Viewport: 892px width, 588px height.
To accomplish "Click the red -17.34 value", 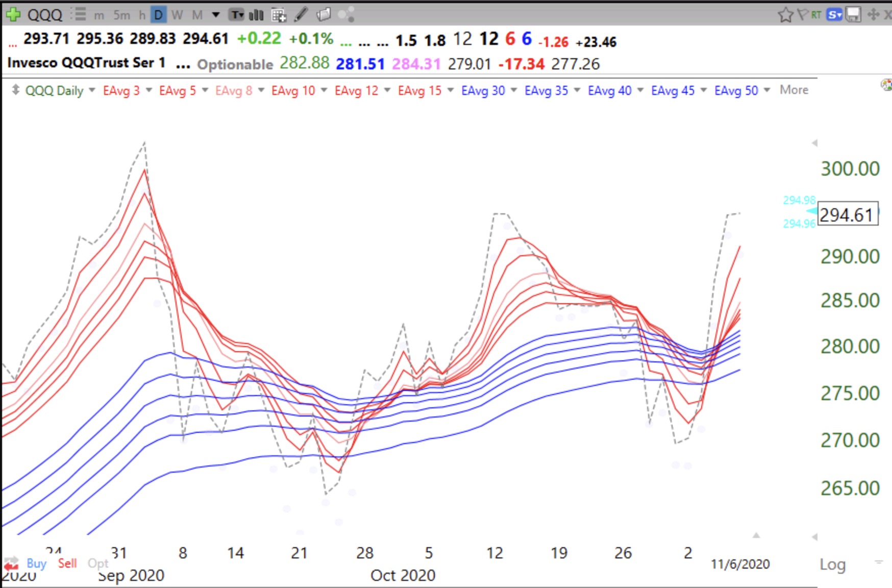I will (x=522, y=64).
